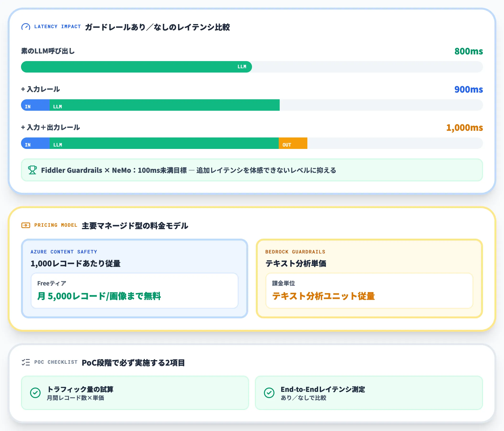Click the heading 主要マネージド型の料金モデル
This screenshot has height=431, width=504.
tap(135, 226)
